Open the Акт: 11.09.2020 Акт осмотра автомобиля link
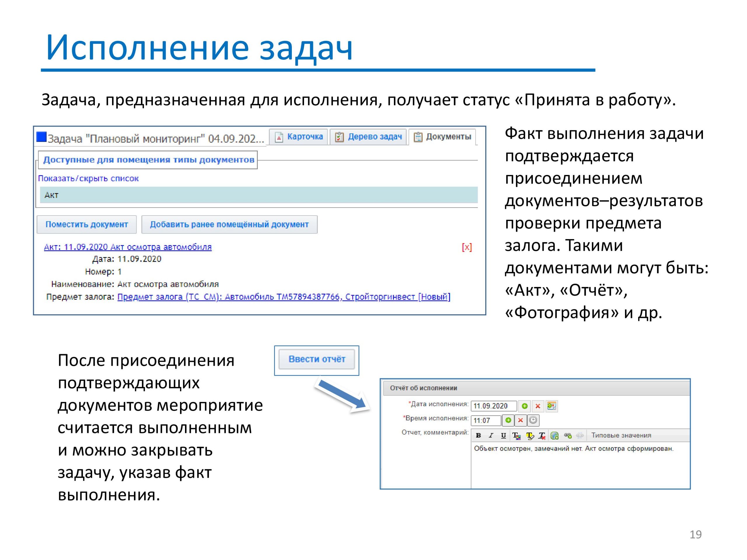Image resolution: width=747 pixels, height=560 pixels. point(128,247)
